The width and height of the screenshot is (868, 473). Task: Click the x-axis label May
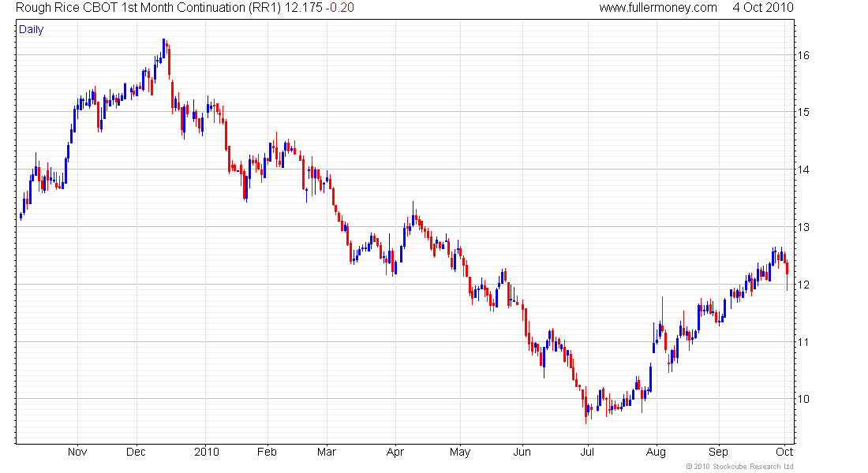[460, 452]
